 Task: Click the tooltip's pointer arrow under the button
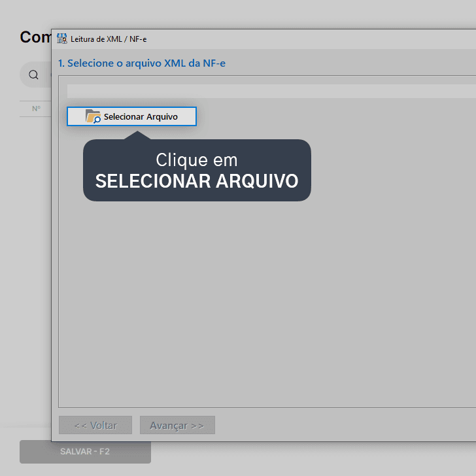click(137, 135)
